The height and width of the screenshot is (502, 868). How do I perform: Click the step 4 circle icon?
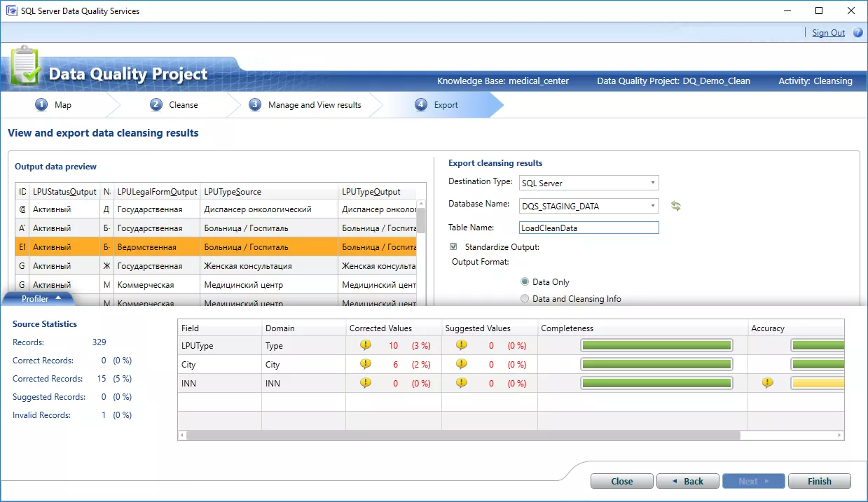point(421,105)
